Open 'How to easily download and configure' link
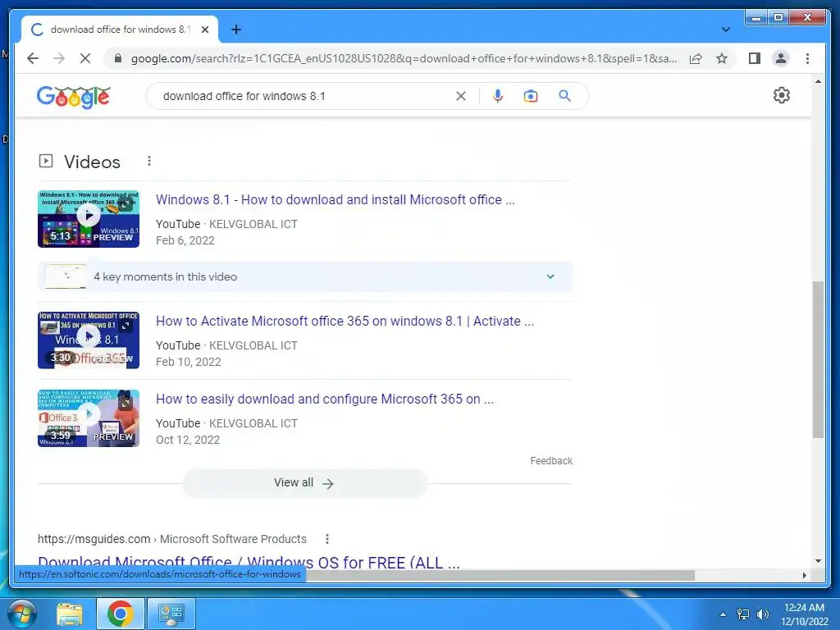Image resolution: width=840 pixels, height=630 pixels. click(x=325, y=399)
